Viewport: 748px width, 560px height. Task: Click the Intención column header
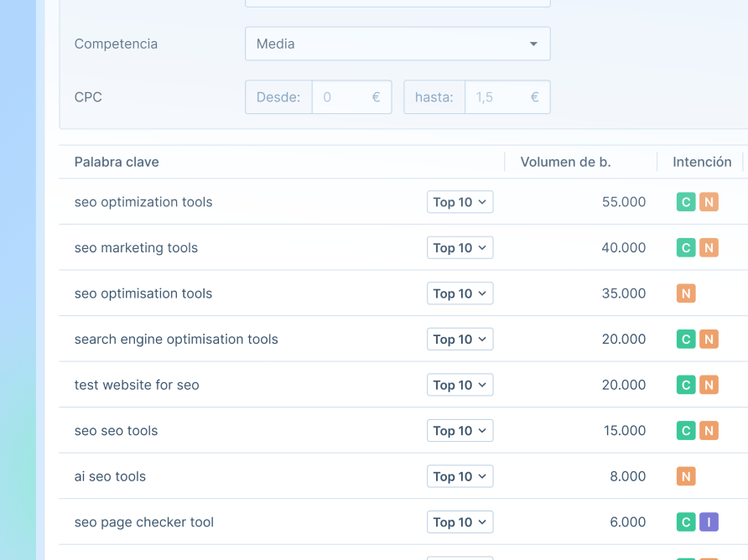(702, 162)
